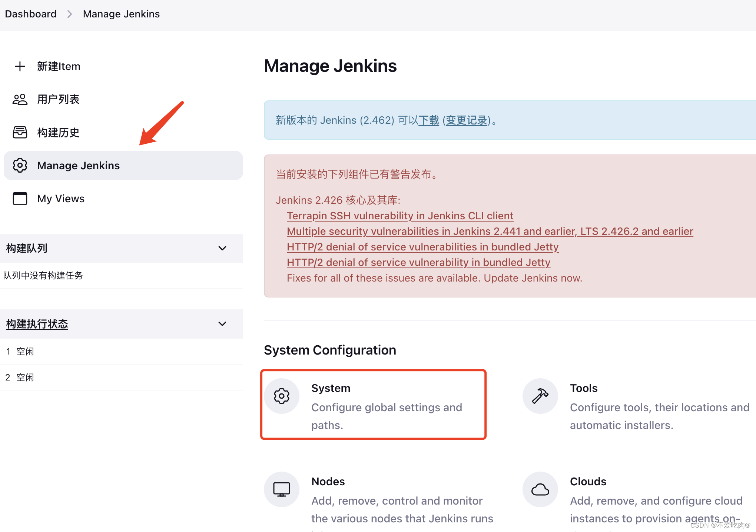The width and height of the screenshot is (756, 532).
Task: Click the inbox icon for 构建历史
Action: click(x=20, y=132)
